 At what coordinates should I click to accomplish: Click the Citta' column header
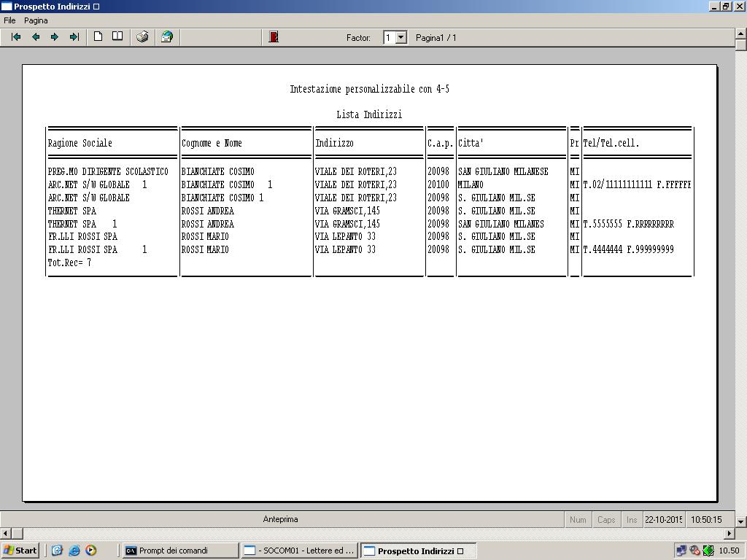pos(471,143)
